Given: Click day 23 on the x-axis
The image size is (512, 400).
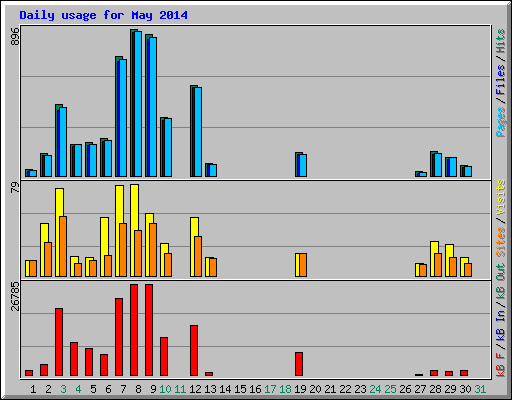Looking at the screenshot, I should [x=360, y=389].
